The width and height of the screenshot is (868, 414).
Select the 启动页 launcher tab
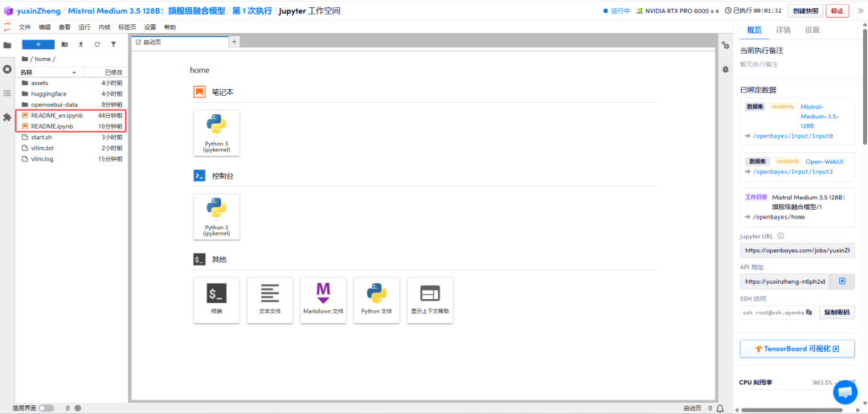(180, 42)
